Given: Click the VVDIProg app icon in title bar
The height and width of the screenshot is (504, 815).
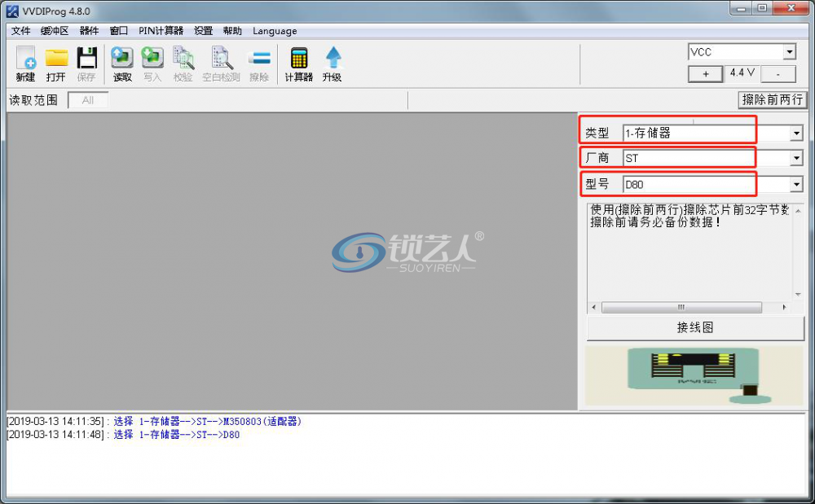Looking at the screenshot, I should coord(12,11).
